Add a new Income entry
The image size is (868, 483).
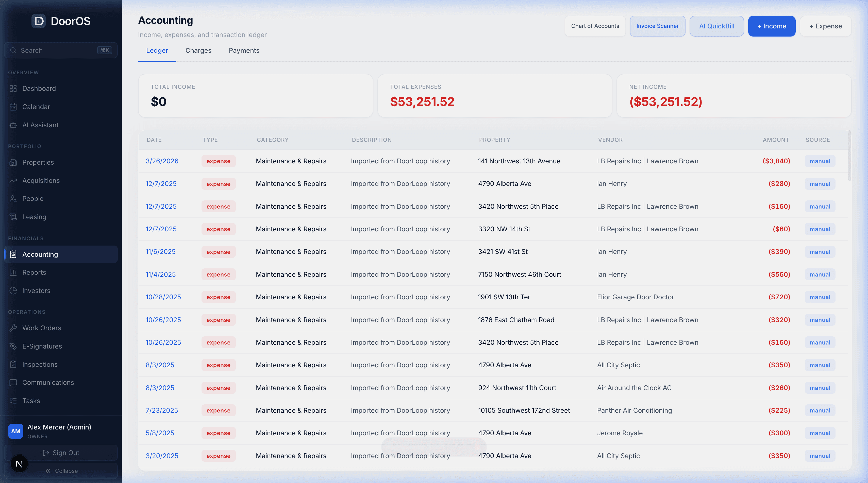(x=772, y=26)
